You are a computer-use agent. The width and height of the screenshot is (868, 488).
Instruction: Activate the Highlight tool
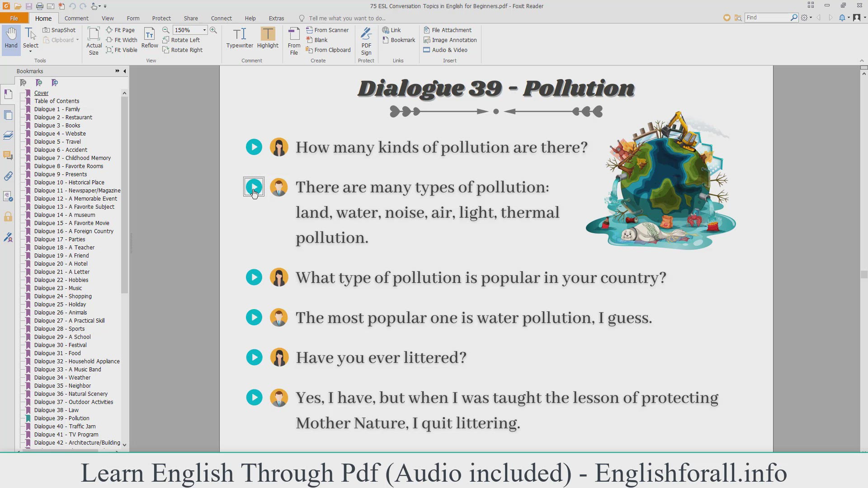[x=268, y=38]
